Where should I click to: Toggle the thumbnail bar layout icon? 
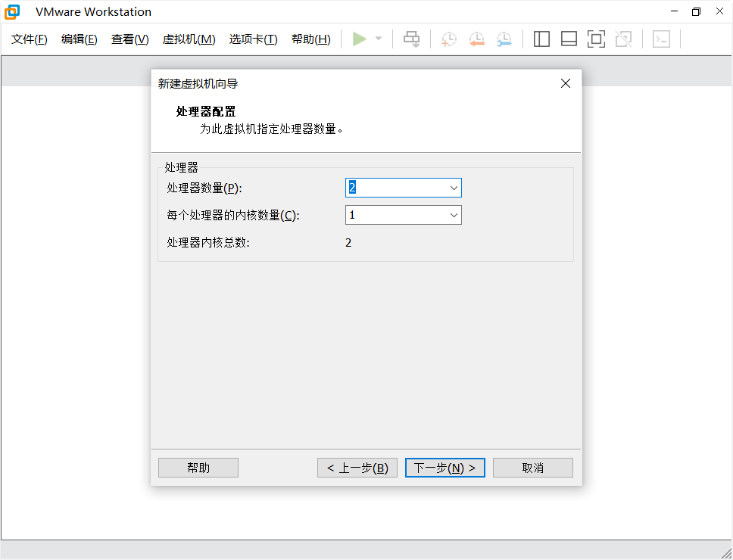click(569, 39)
